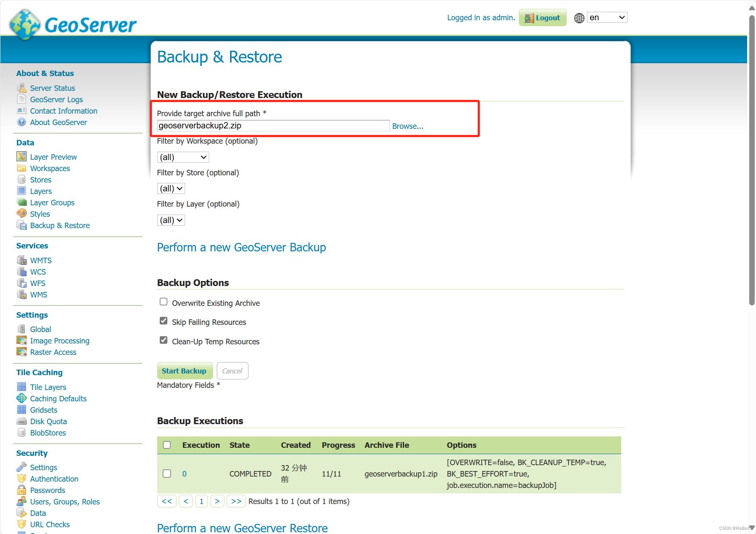Screen dimensions: 756x534
Task: Click the Layer Groups icon
Action: [22, 202]
